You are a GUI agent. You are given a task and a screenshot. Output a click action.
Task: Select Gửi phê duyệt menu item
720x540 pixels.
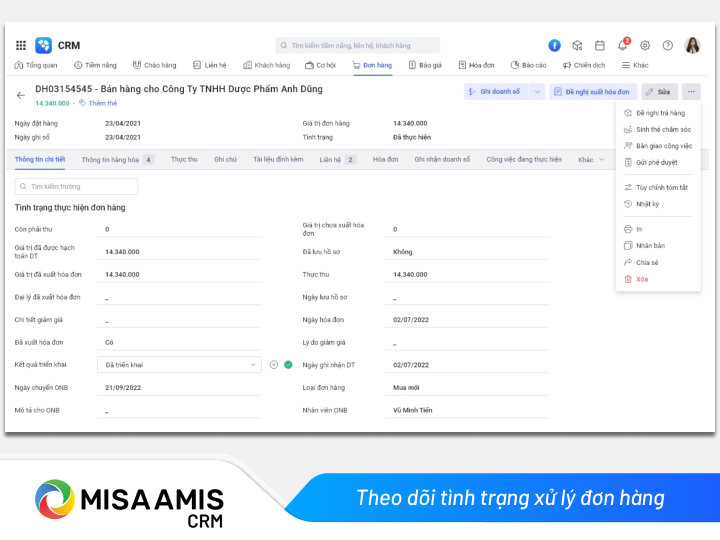[x=658, y=163]
